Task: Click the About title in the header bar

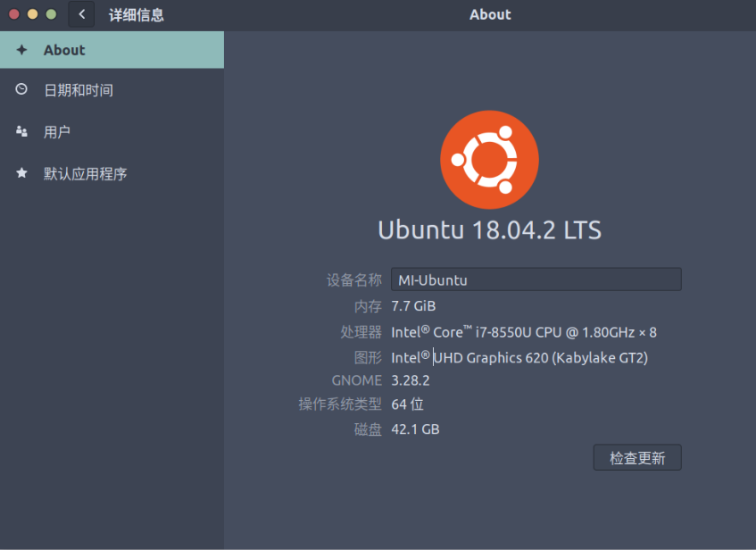Action: click(x=490, y=14)
